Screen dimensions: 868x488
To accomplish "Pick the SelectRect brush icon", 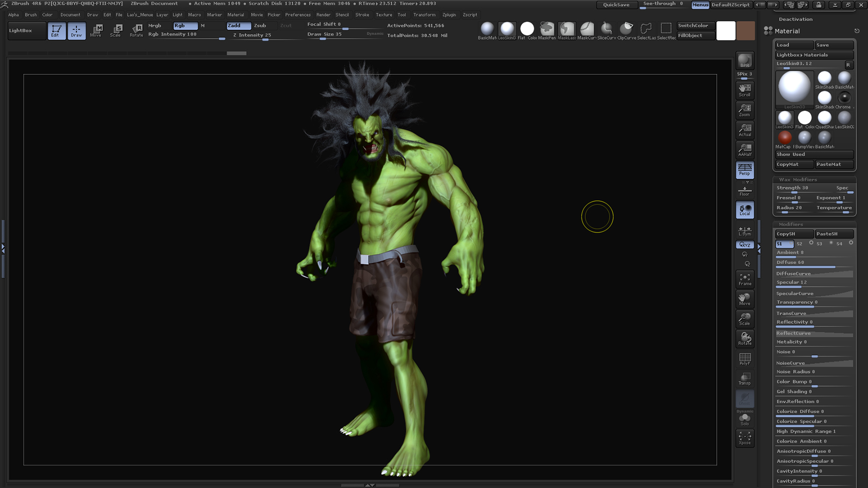I will point(666,30).
